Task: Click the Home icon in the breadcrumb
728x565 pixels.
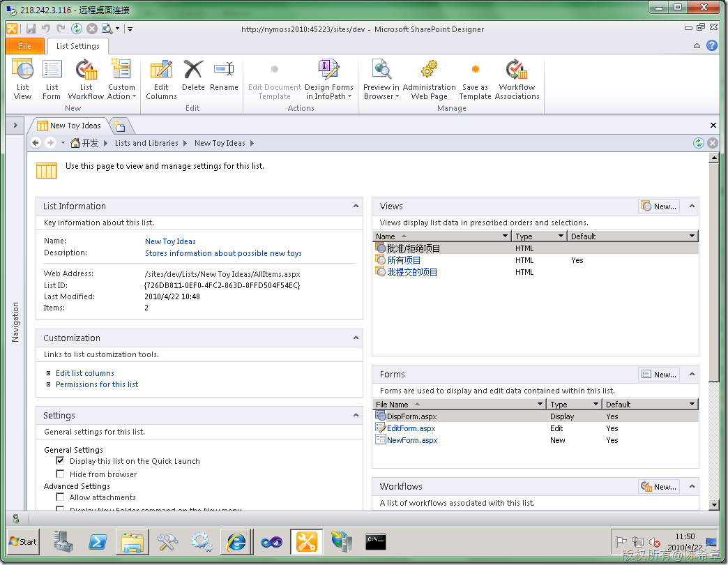Action: tap(75, 143)
